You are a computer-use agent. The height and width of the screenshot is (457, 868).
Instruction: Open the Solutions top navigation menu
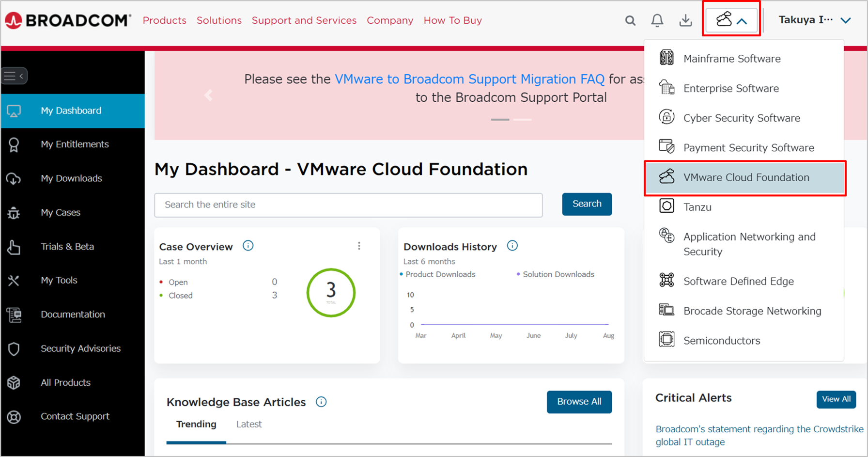[x=219, y=20]
